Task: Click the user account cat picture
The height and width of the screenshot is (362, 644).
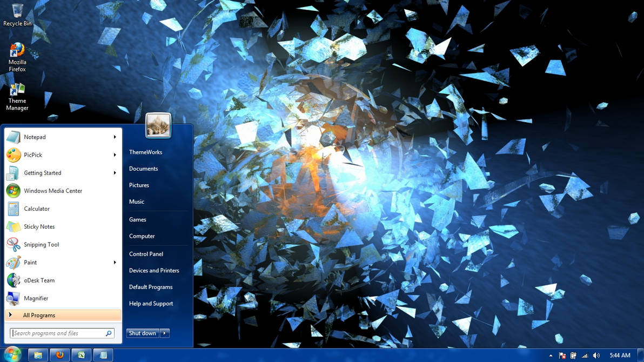Action: (x=158, y=125)
